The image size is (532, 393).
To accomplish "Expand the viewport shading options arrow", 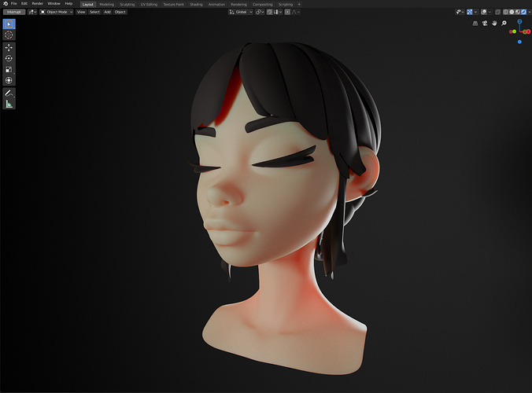I will click(530, 12).
